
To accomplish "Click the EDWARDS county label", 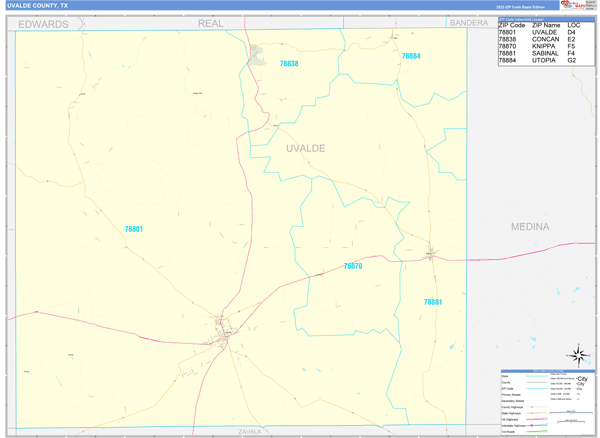I will [x=43, y=23].
